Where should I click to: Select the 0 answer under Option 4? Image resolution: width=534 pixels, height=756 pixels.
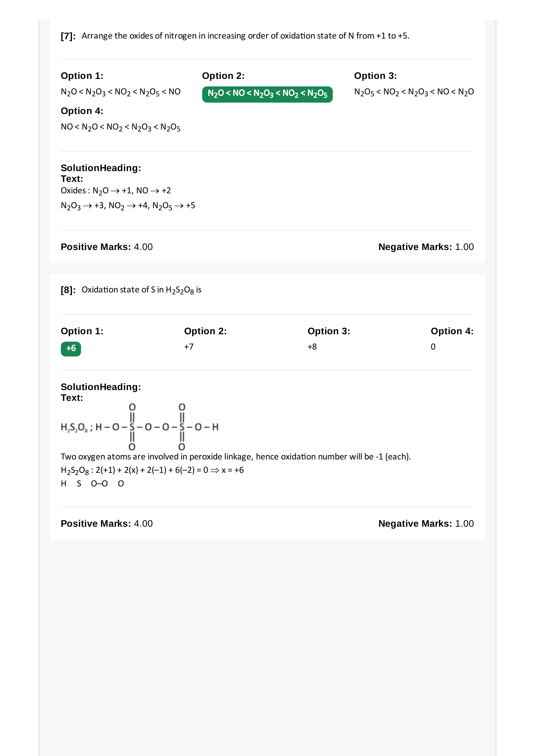point(433,347)
